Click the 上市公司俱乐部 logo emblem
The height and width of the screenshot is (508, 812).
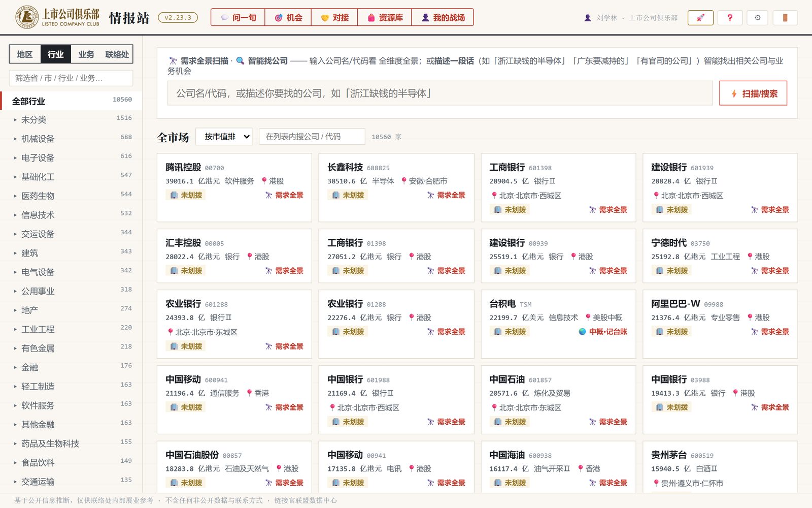[x=27, y=17]
